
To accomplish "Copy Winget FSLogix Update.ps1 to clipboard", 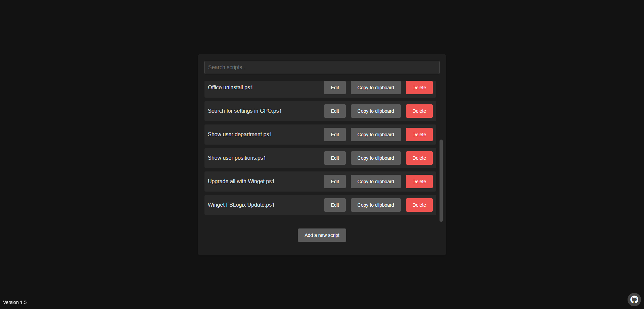I will pos(375,205).
